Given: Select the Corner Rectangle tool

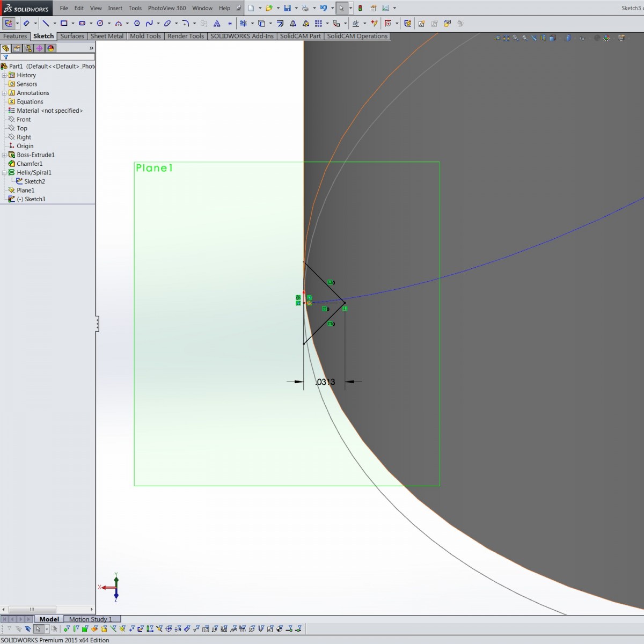Looking at the screenshot, I should point(64,23).
